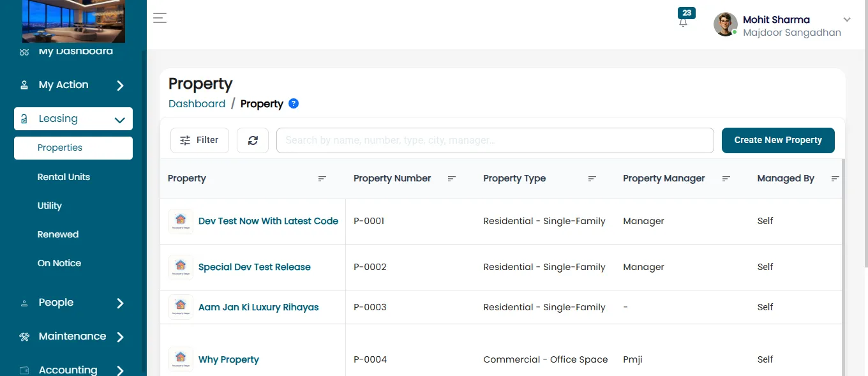The width and height of the screenshot is (868, 376).
Task: Follow the Dashboard breadcrumb link
Action: click(197, 103)
